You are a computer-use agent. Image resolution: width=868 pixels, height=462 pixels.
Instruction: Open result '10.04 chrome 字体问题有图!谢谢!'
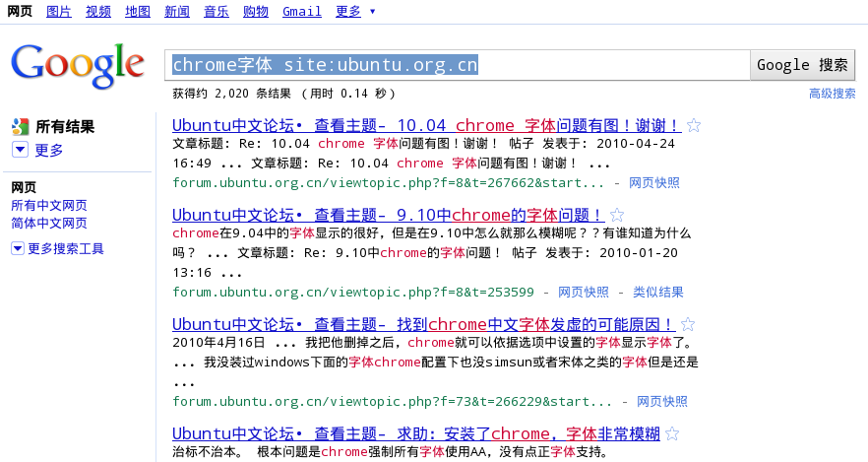tap(427, 126)
